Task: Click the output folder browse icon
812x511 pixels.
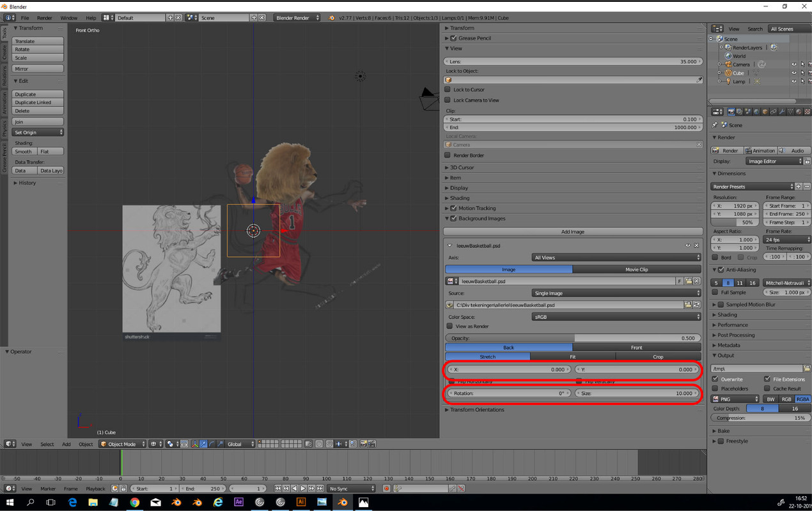Action: tap(807, 369)
